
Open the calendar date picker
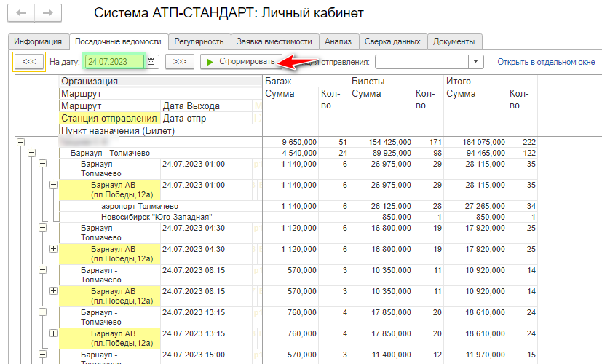151,62
